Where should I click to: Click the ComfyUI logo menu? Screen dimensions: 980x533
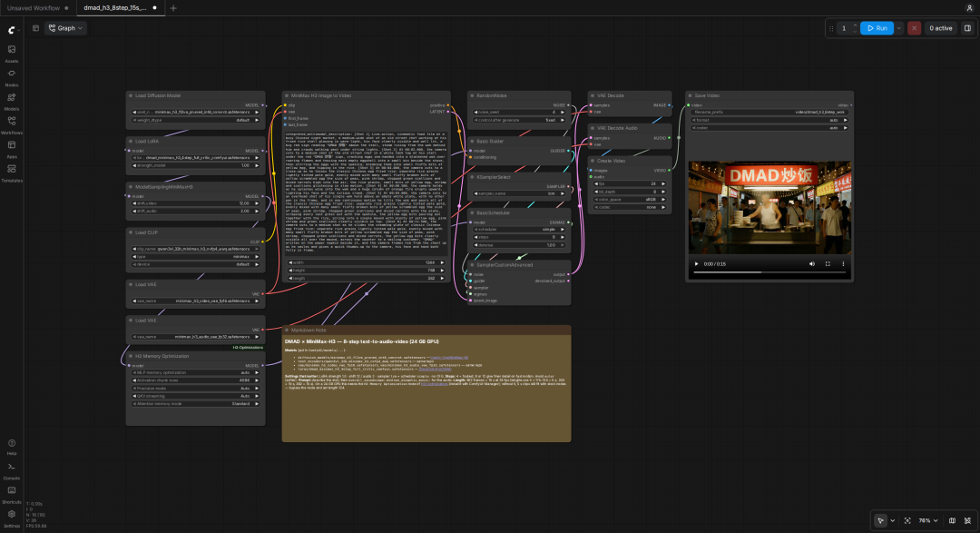click(12, 29)
